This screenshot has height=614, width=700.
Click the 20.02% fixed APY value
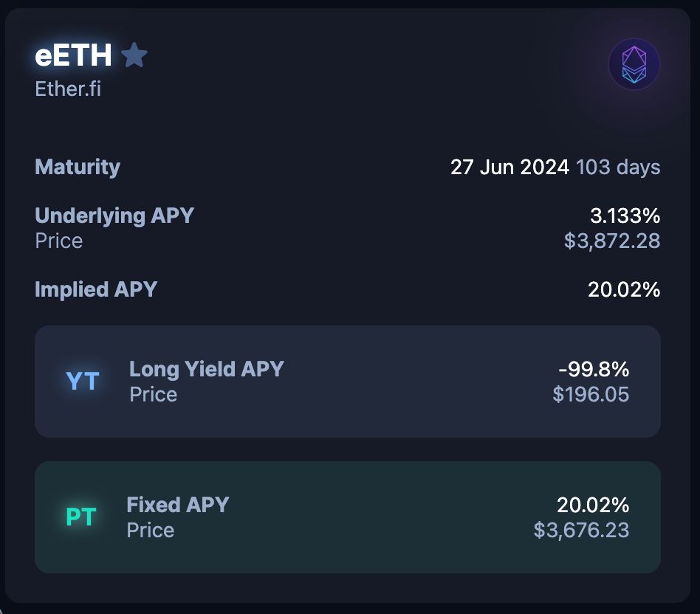click(x=593, y=505)
